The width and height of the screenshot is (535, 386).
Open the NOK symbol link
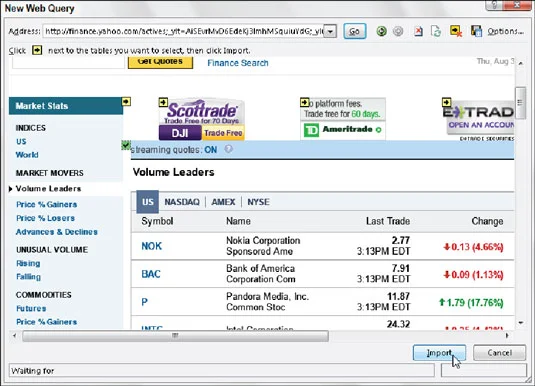pos(151,246)
